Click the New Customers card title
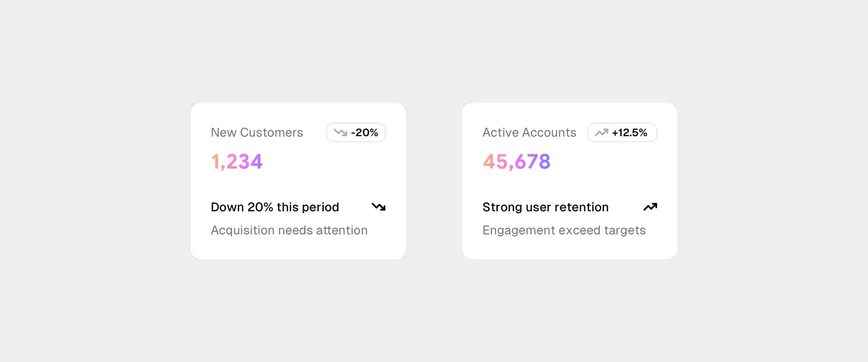Image resolution: width=868 pixels, height=362 pixels. click(257, 133)
